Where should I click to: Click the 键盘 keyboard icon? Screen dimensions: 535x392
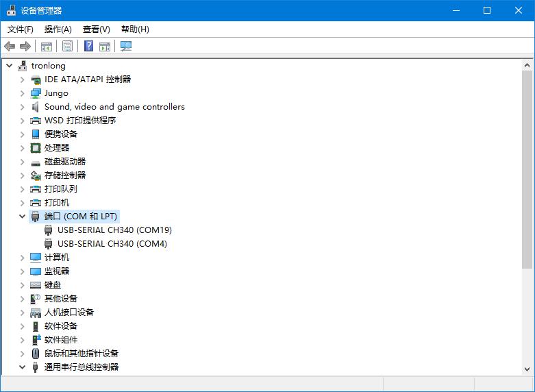tap(36, 285)
